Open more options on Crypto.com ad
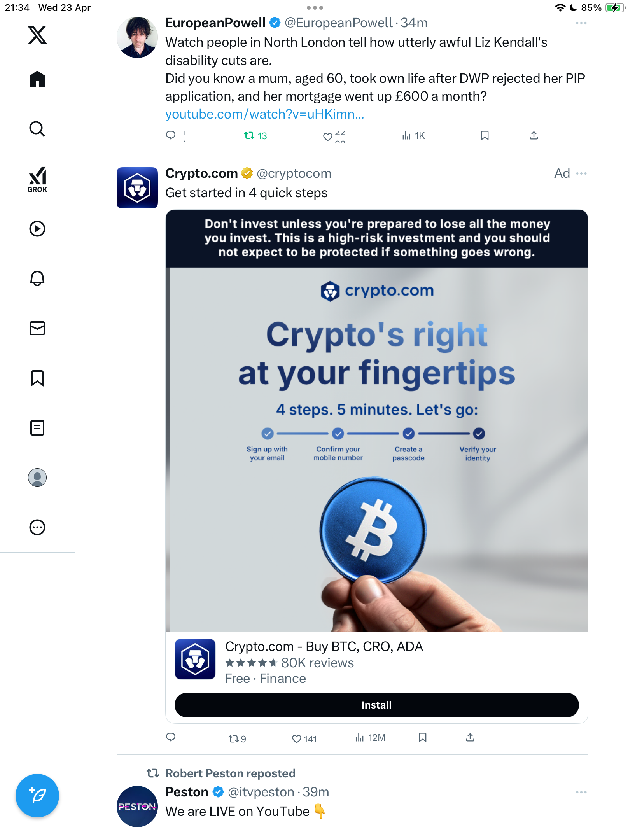The height and width of the screenshot is (840, 630). 581,173
